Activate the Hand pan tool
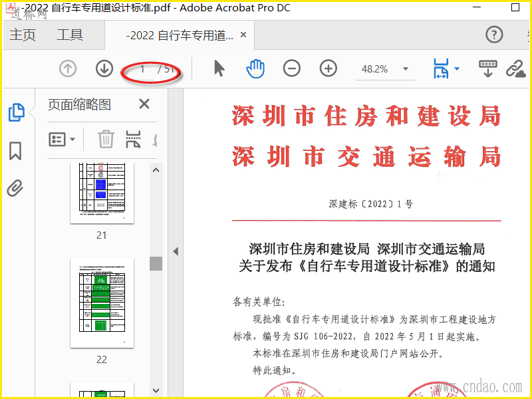Image resolution: width=532 pixels, height=399 pixels. point(255,68)
